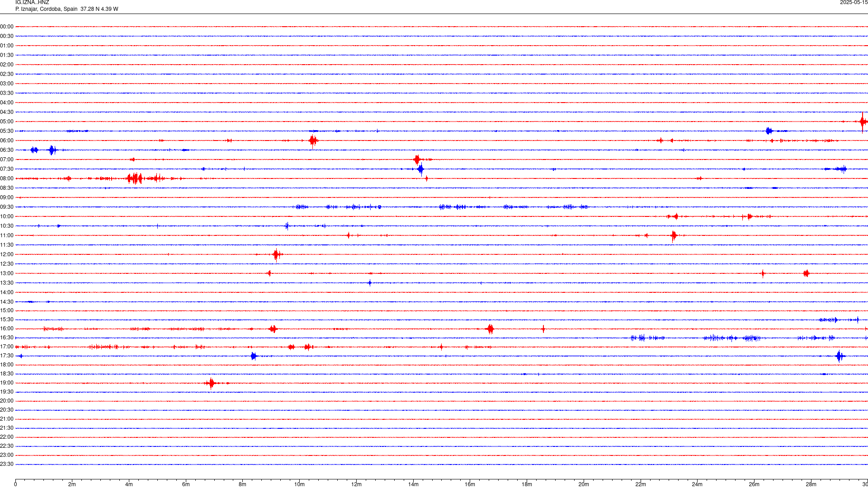868x488 pixels.
Task: Click the 14:00 trace time label
Action: pos(7,292)
